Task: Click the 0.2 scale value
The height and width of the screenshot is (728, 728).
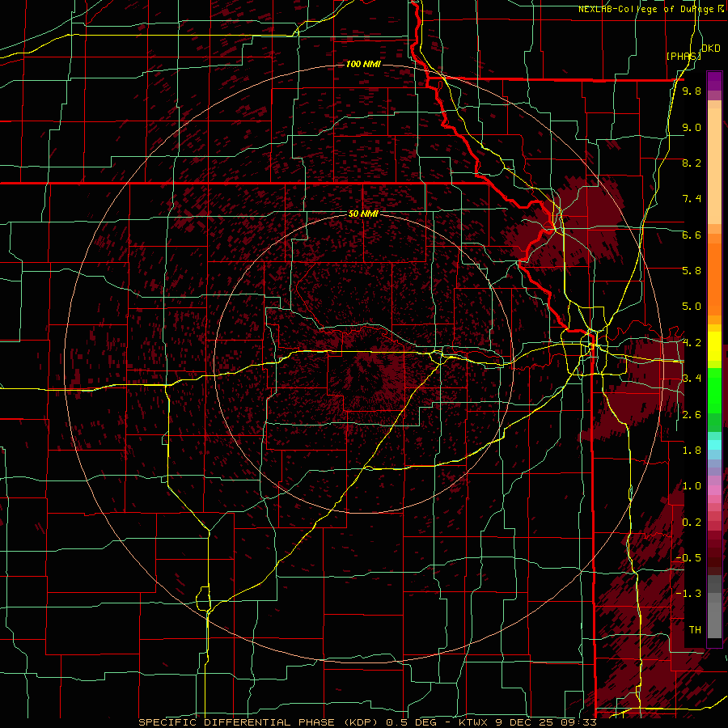Action: tap(692, 523)
